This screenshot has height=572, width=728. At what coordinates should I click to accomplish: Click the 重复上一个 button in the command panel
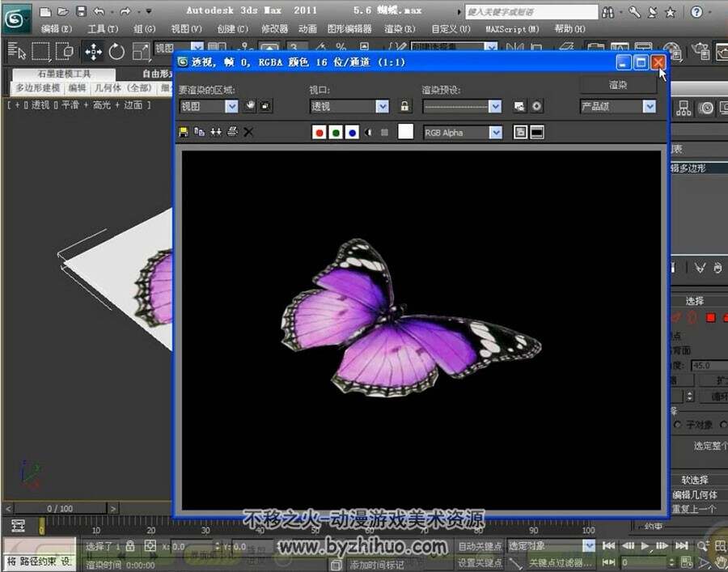694,510
